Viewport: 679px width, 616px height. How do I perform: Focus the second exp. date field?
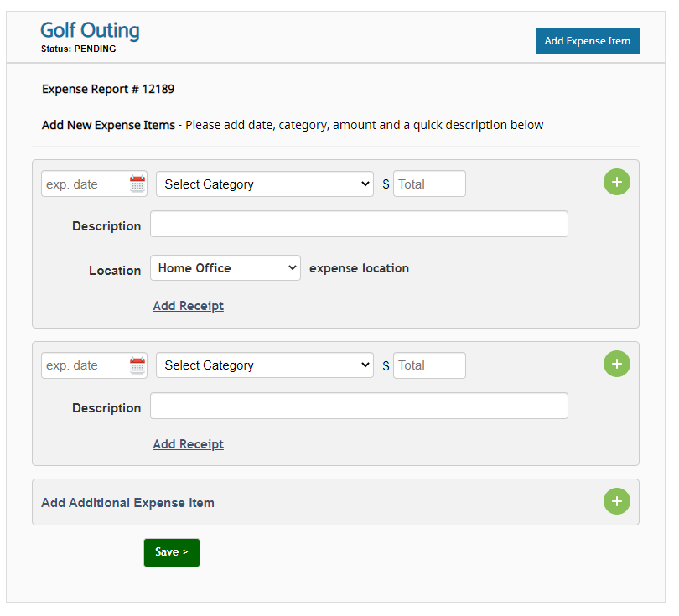click(x=86, y=365)
